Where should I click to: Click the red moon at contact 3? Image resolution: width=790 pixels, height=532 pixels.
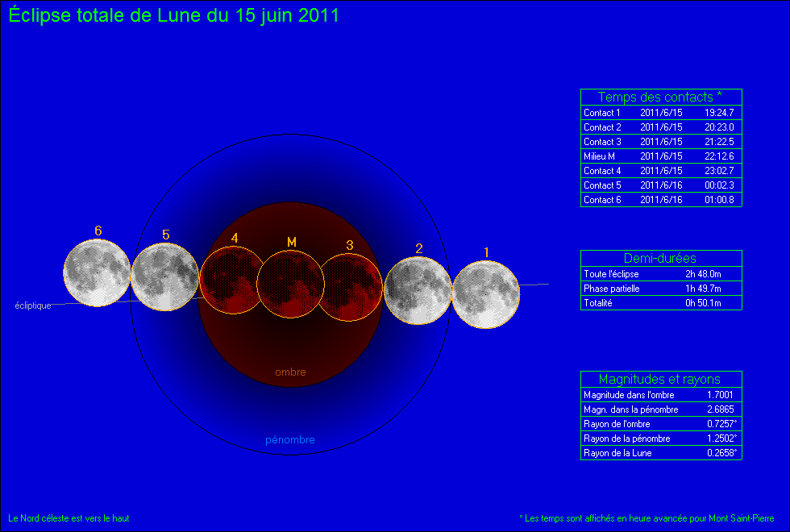click(350, 287)
